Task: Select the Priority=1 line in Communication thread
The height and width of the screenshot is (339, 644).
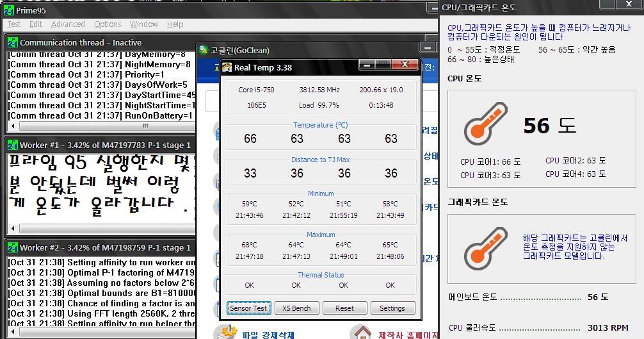Action: click(x=86, y=74)
